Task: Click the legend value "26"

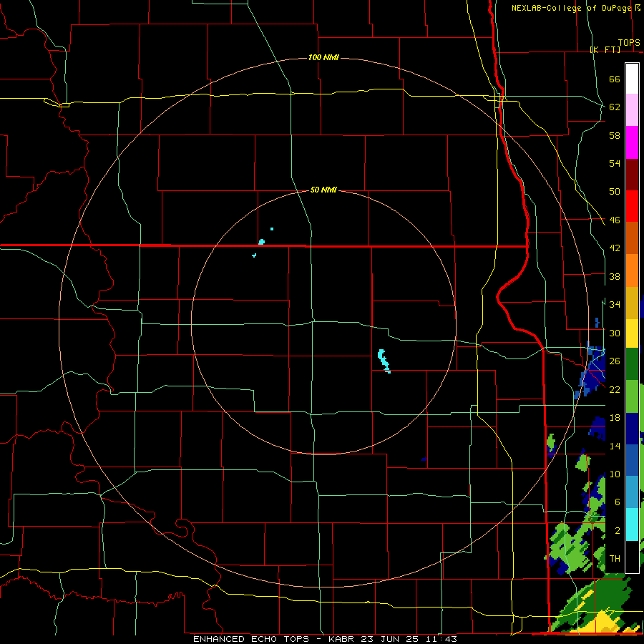Action: (615, 361)
